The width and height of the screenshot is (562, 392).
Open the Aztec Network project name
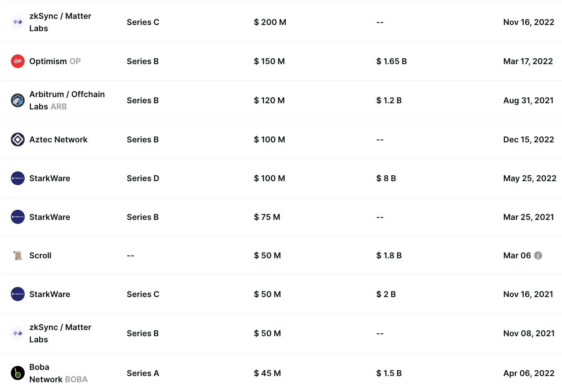(x=58, y=139)
